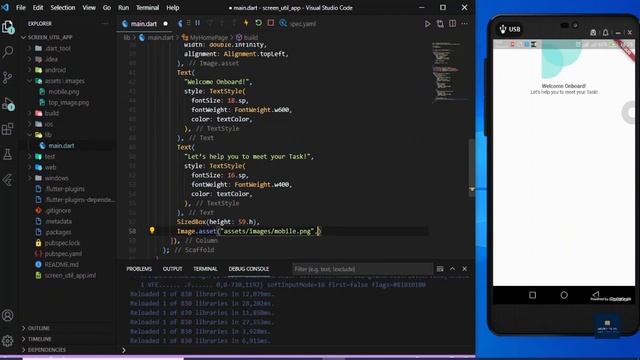This screenshot has width=640, height=360.
Task: Open the Accounts menu in activity bar
Action: tap(8, 315)
